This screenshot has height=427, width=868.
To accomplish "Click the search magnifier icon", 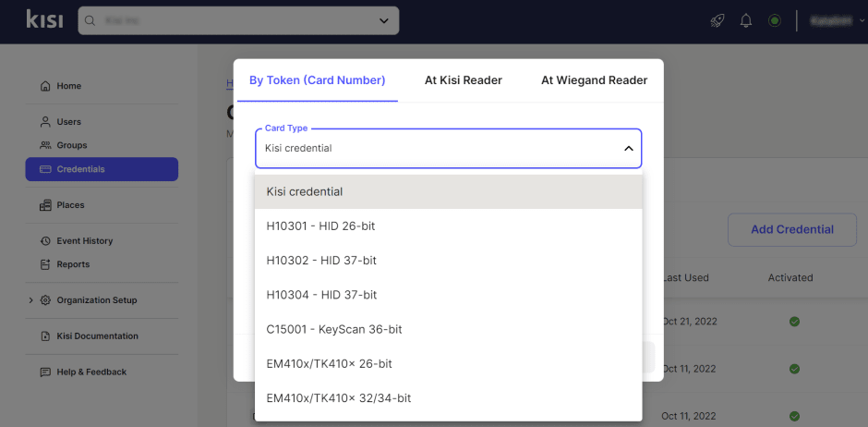I will pyautogui.click(x=90, y=21).
